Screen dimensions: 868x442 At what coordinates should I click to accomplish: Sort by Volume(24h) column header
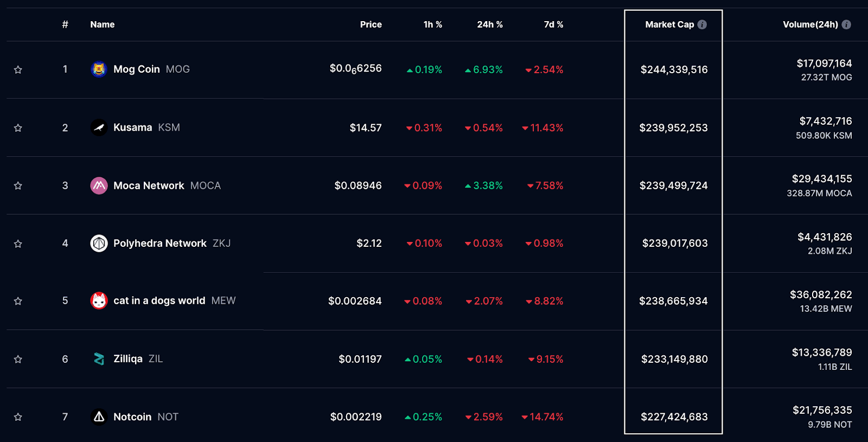coord(810,24)
